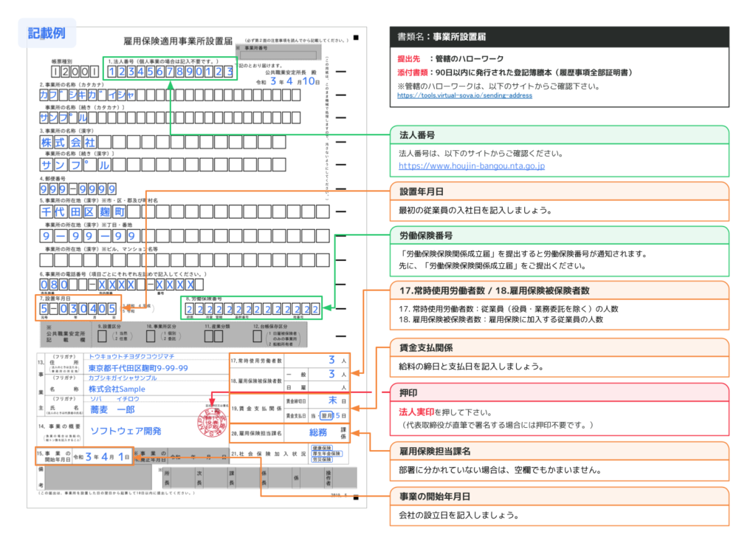Click the 法人番号 callout heading
The height and width of the screenshot is (535, 756).
(417, 135)
